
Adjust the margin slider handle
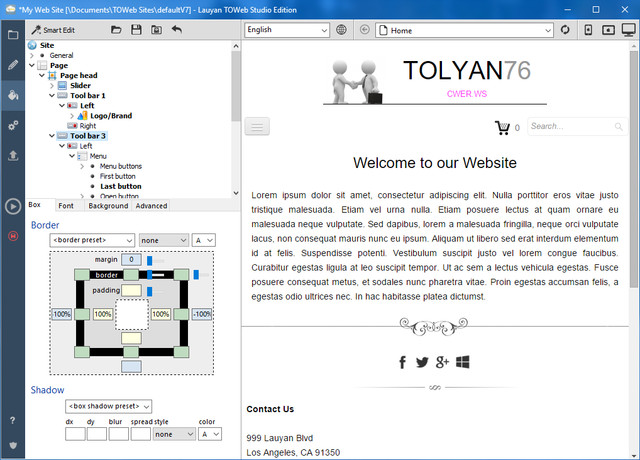point(149,260)
